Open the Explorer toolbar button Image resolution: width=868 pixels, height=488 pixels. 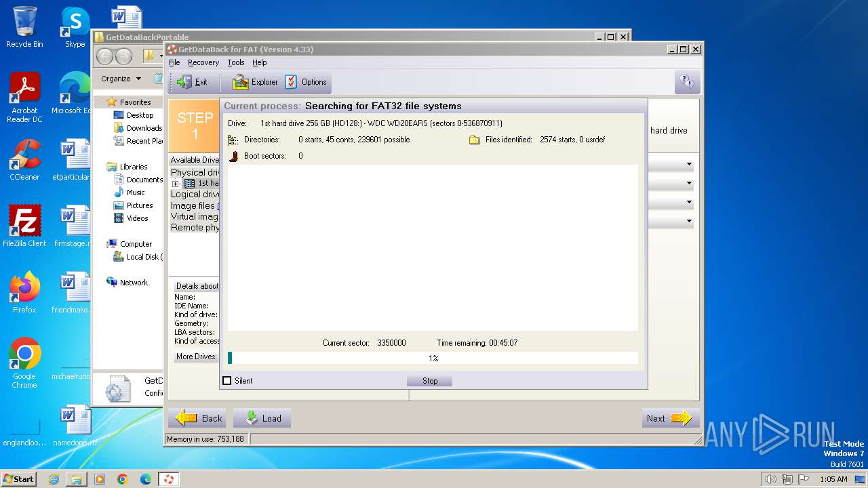255,82
